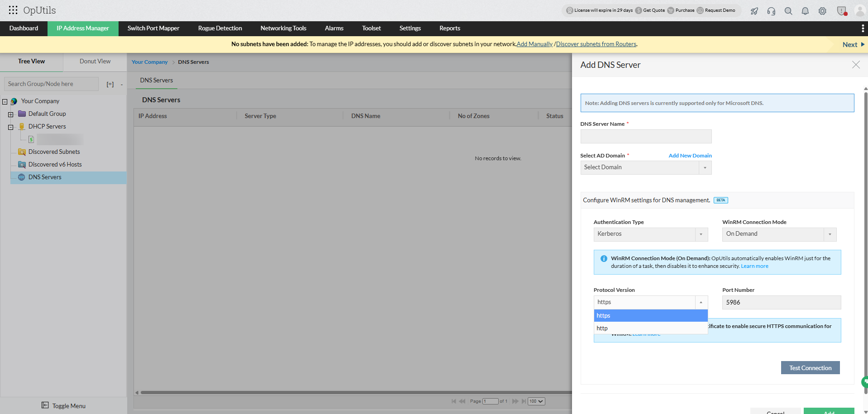Screen dimensions: 868x414
Task: Collapse all tree nodes with minus button
Action: [x=122, y=84]
